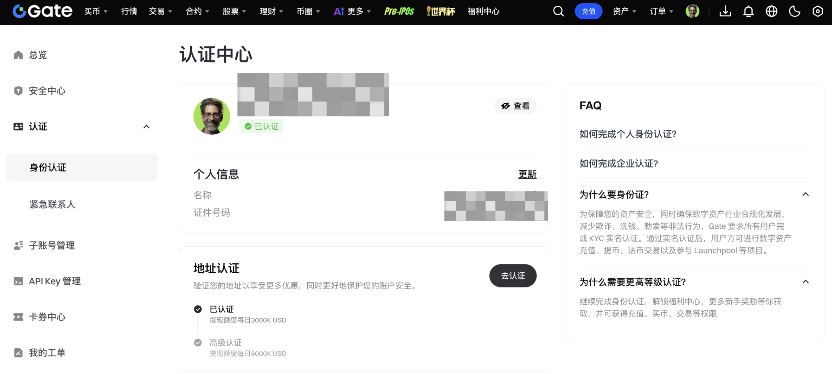Viewport: 832px width, 374px height.
Task: Click the download app icon
Action: click(725, 11)
